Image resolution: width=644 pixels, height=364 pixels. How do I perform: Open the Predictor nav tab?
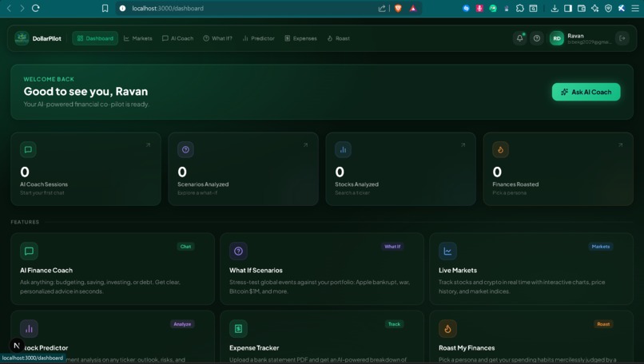point(258,38)
